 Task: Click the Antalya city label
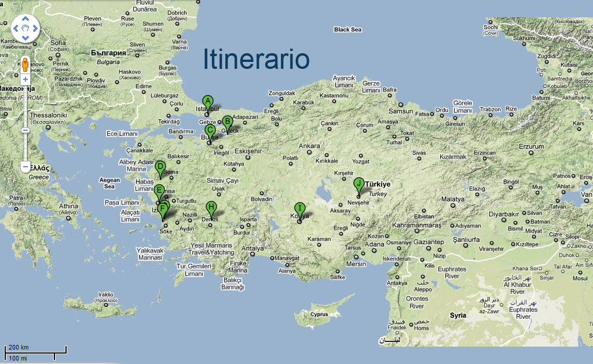click(x=252, y=248)
